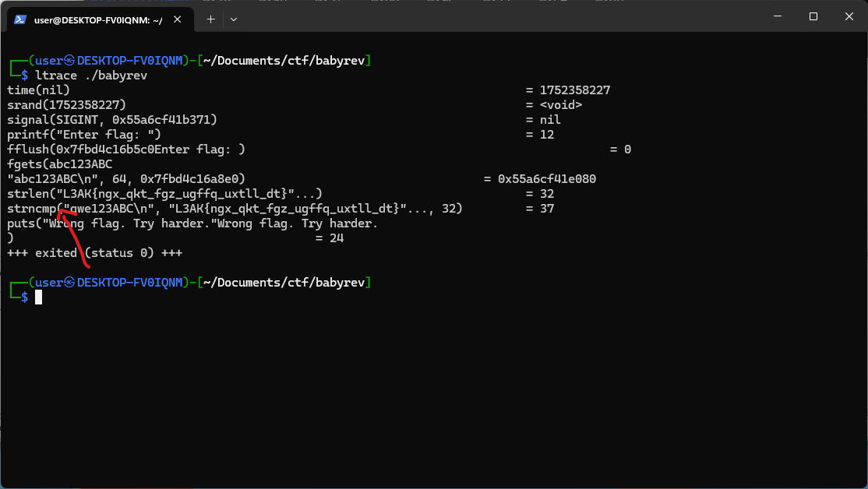Close the user@DESKTOP-FV0IQNM terminal tab
The image size is (868, 489).
[179, 19]
